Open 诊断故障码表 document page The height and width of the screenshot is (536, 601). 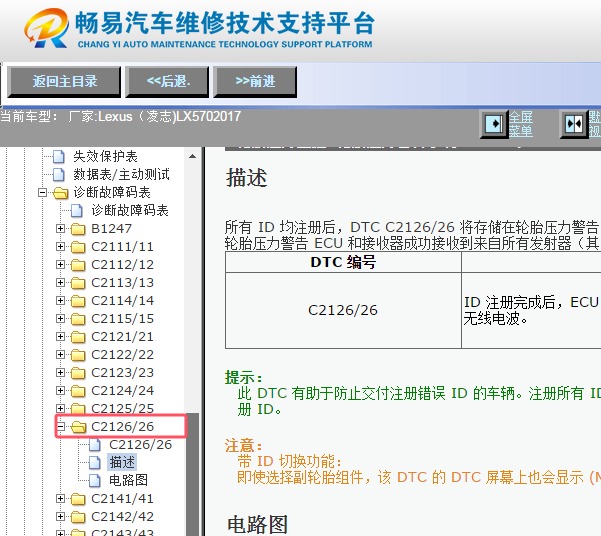click(130, 210)
